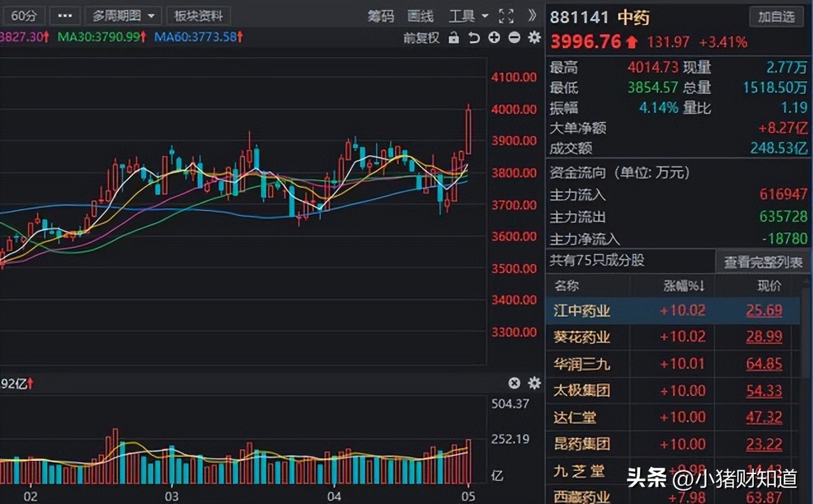The height and width of the screenshot is (504, 813).
Task: Open the 多周期图 dropdown
Action: point(124,15)
